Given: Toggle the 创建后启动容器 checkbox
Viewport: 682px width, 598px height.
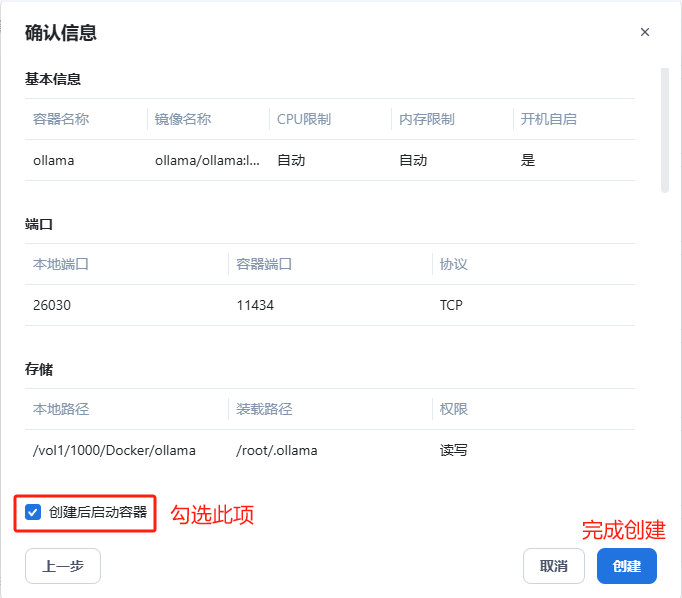Looking at the screenshot, I should pyautogui.click(x=33, y=512).
